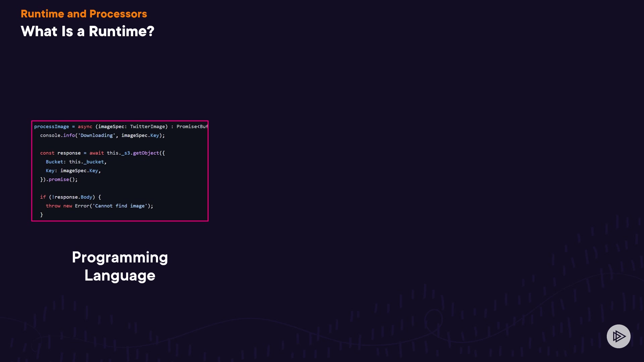Click the Pluralsight play logo icon
Viewport: 644px width, 362px height.
point(619,336)
